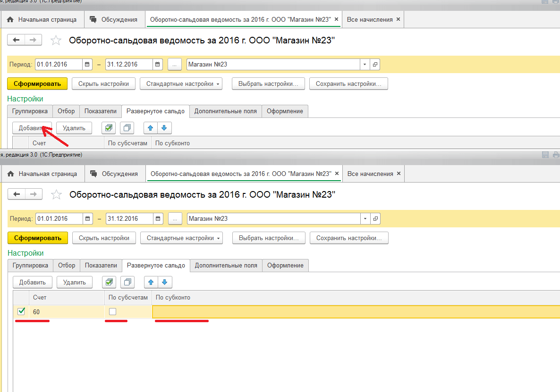560x392 pixels.
Task: Click the move-up arrow in the lower settings toolbar
Action: (x=151, y=282)
